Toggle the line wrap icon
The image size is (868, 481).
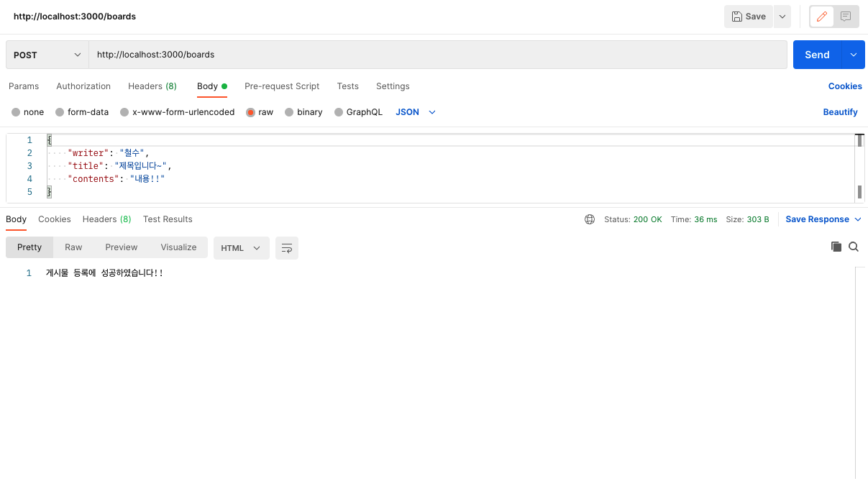(287, 248)
